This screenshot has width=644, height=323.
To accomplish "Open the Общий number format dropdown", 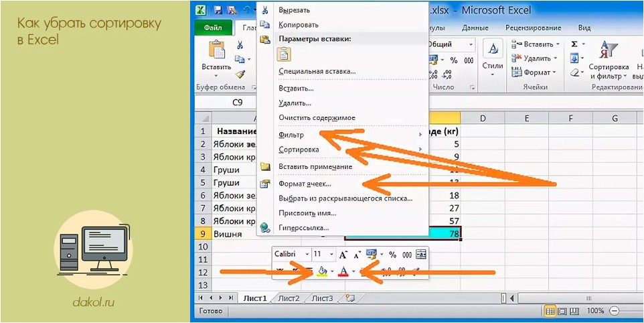I will pos(471,44).
